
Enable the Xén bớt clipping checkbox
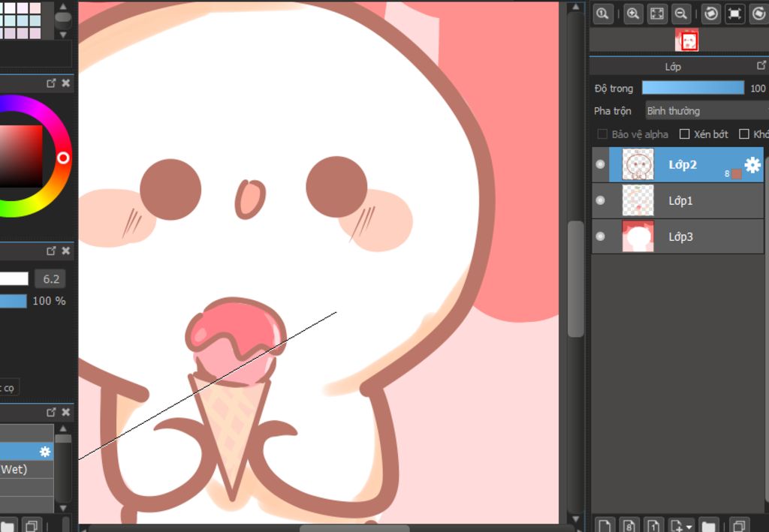pyautogui.click(x=685, y=134)
